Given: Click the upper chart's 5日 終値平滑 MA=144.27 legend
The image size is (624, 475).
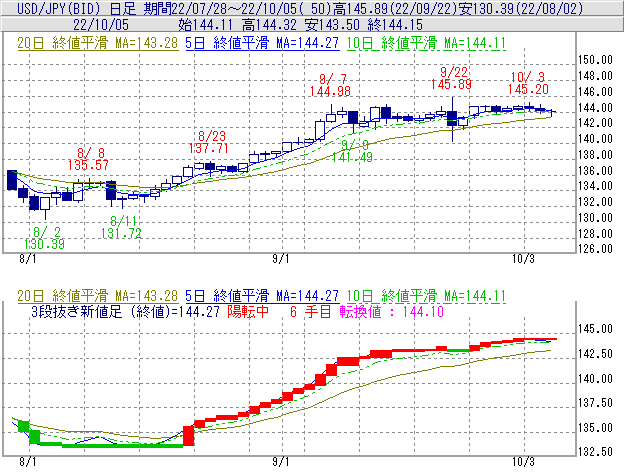Looking at the screenshot, I should pos(262,43).
